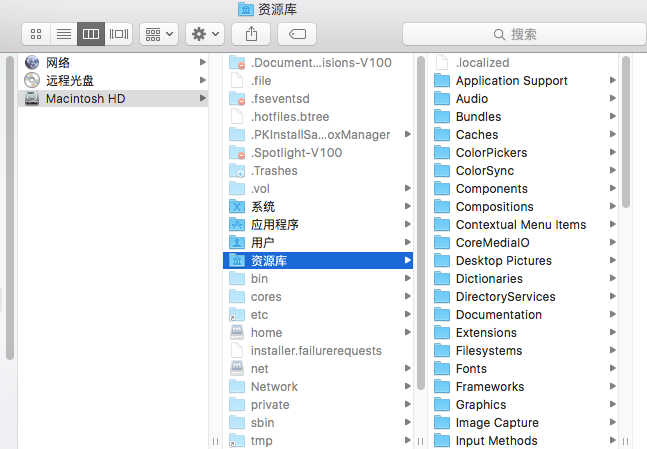Switch to Cover Flow view
Screen dimensions: 647x449
(118, 34)
